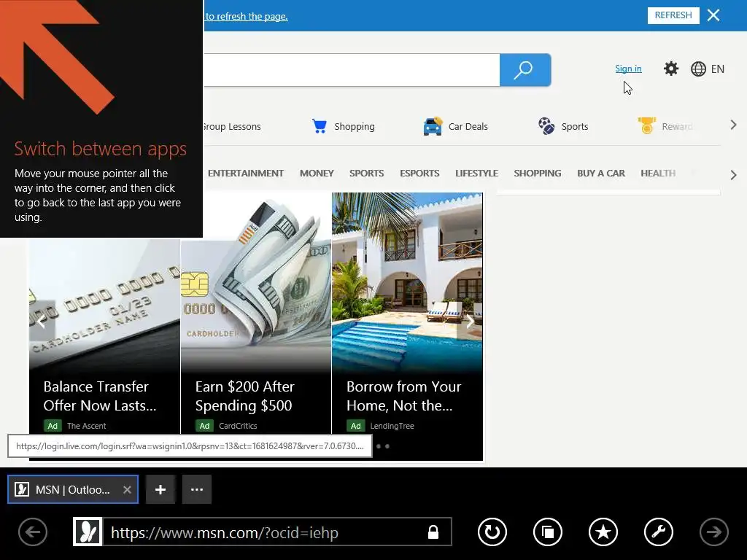Open MSN settings gear icon
Screen dimensions: 747x560
click(671, 69)
